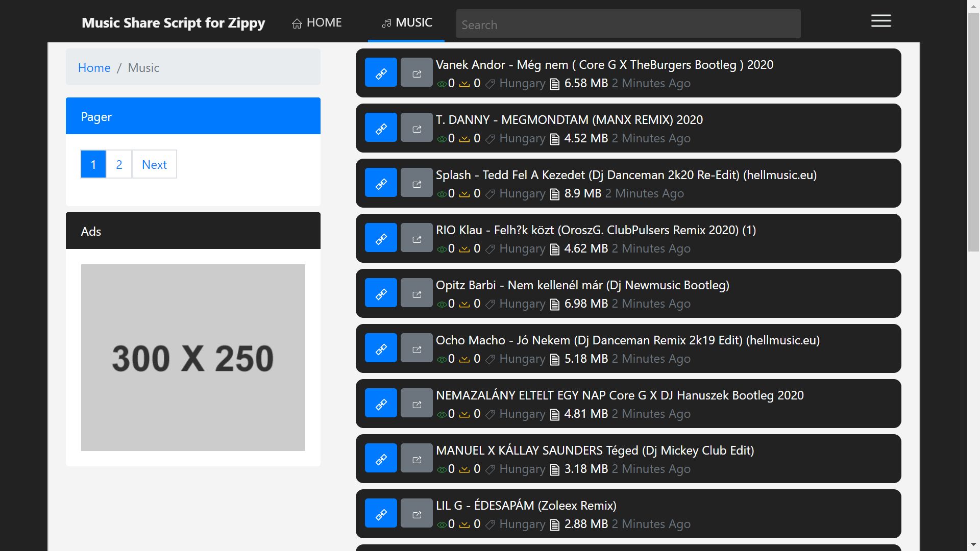Go to page 2 in pager
The width and height of the screenshot is (980, 551).
click(x=119, y=164)
